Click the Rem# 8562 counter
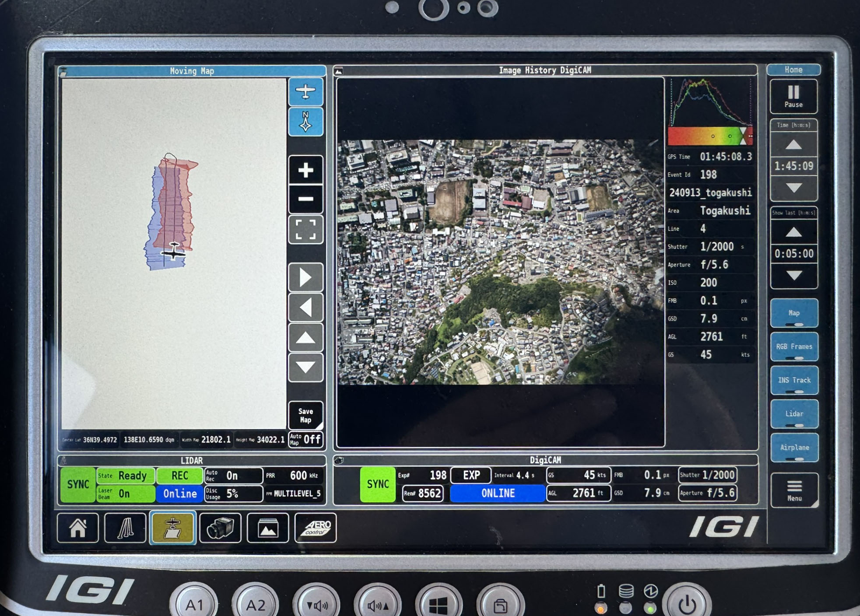The image size is (860, 616). pyautogui.click(x=422, y=493)
